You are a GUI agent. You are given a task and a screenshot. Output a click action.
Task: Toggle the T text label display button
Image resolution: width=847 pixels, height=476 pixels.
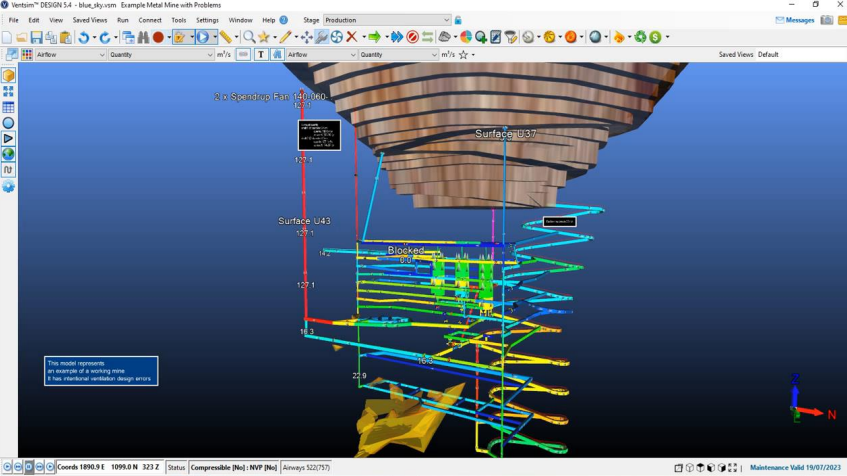261,55
